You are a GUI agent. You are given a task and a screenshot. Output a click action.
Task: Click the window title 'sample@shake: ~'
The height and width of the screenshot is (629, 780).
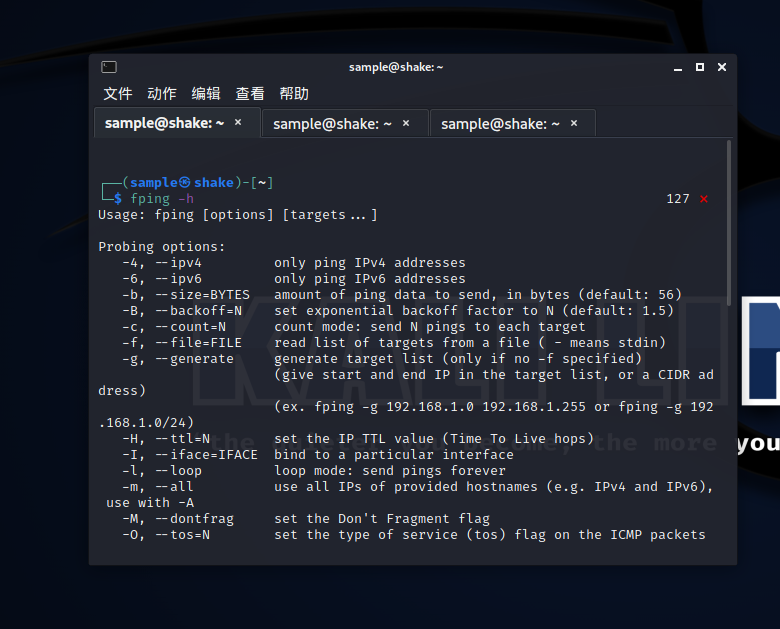pyautogui.click(x=396, y=67)
